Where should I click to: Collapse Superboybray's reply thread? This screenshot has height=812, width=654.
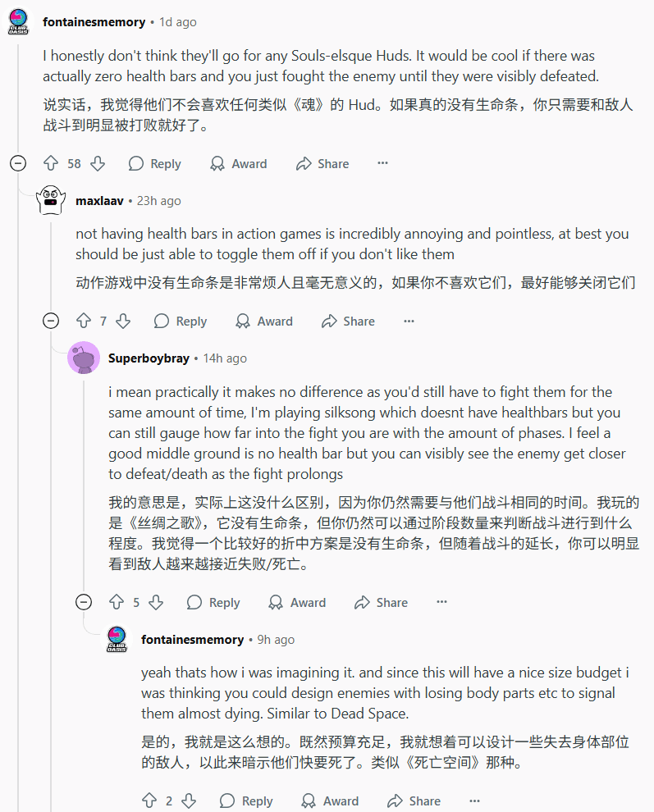83,602
